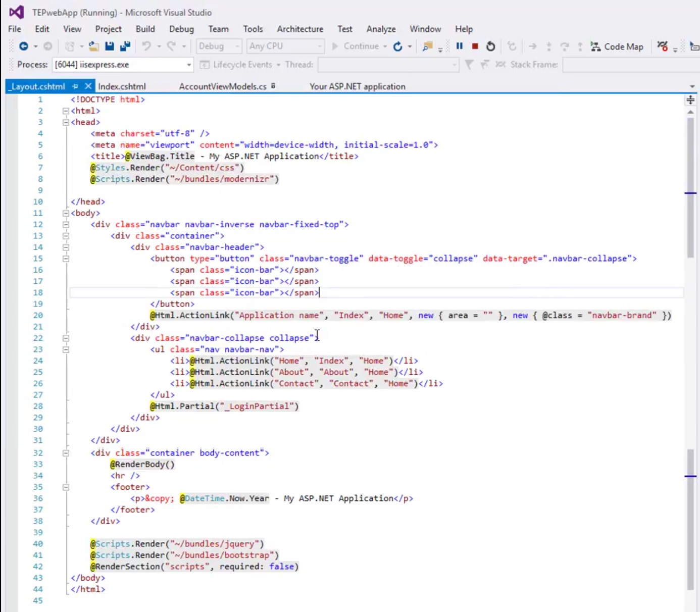Click the @RenderBody() code line
Viewport: 700px width, 612px height.
tap(142, 464)
